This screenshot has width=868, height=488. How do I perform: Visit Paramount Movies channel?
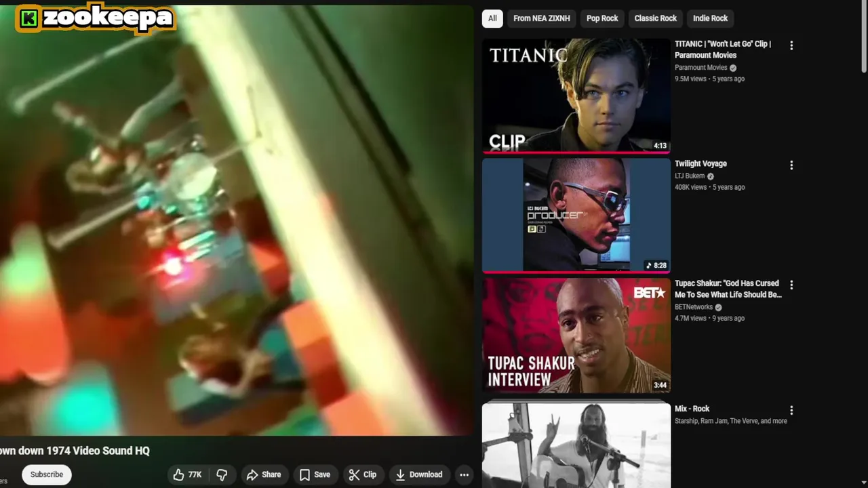tap(701, 68)
